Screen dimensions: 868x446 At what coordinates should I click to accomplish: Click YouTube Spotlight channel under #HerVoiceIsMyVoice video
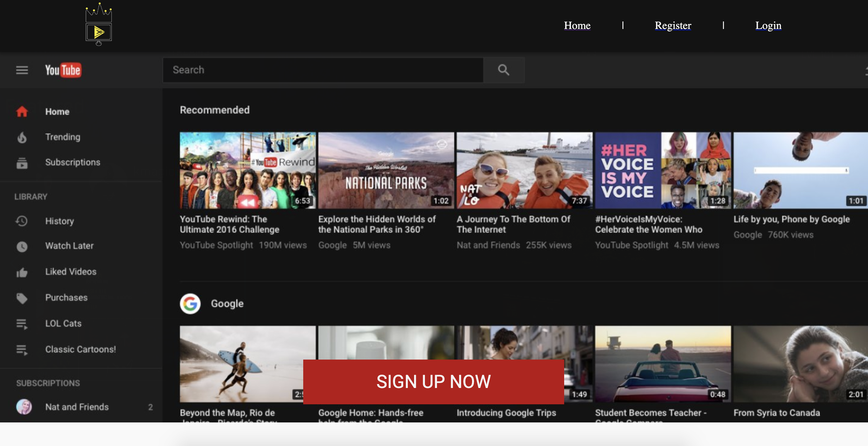tap(632, 245)
